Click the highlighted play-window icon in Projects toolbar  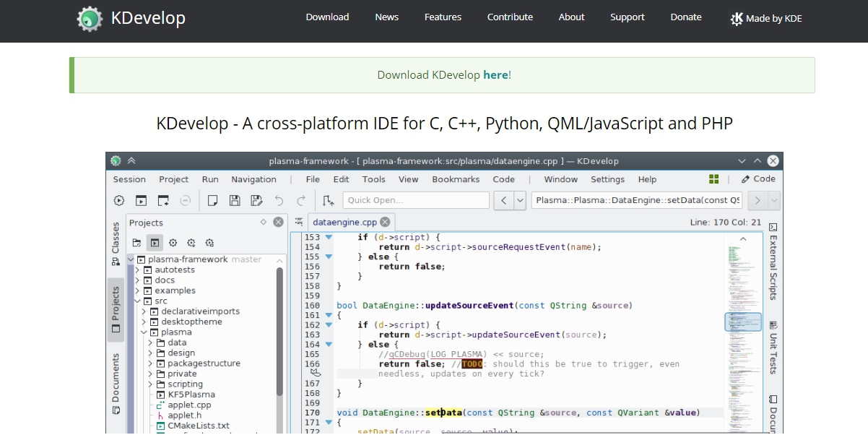coord(155,243)
